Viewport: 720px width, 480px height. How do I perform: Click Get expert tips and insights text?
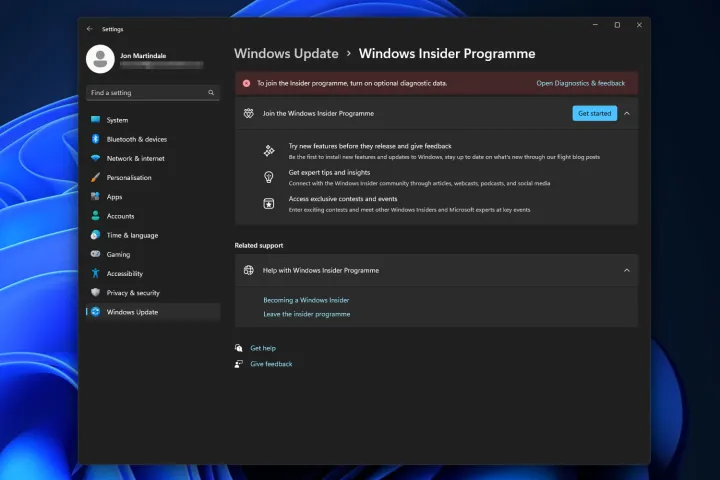pos(329,173)
